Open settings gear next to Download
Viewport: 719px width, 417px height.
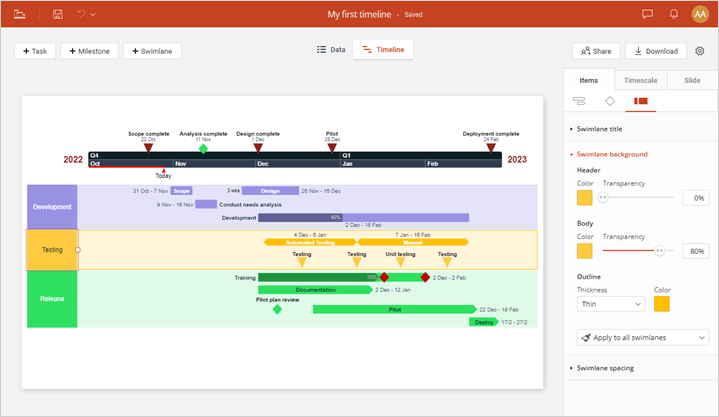click(x=699, y=51)
